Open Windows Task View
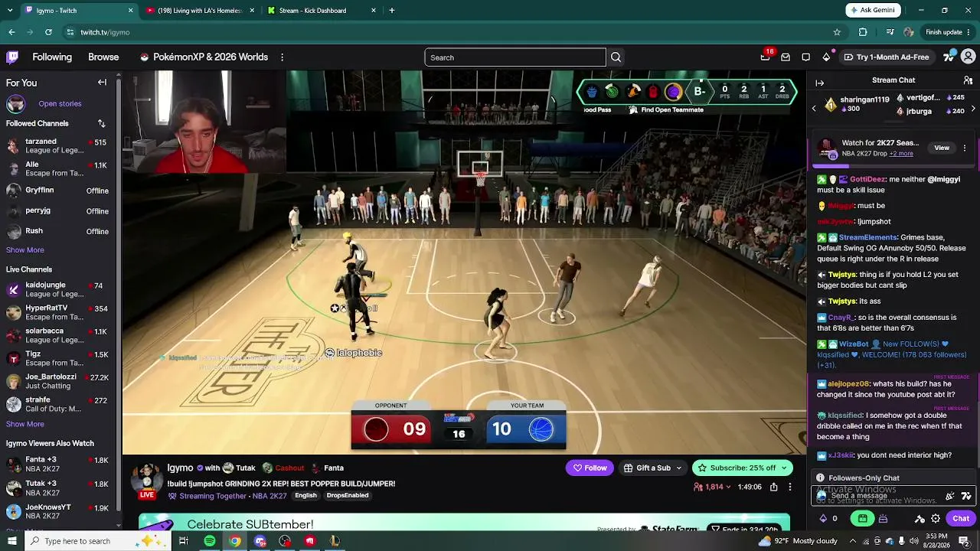This screenshot has height=551, width=980. [184, 541]
